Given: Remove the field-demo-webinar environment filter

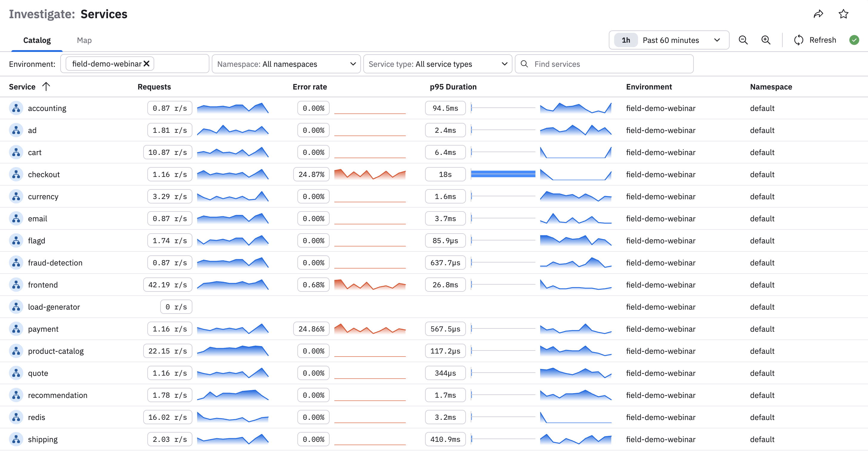Looking at the screenshot, I should pos(146,64).
